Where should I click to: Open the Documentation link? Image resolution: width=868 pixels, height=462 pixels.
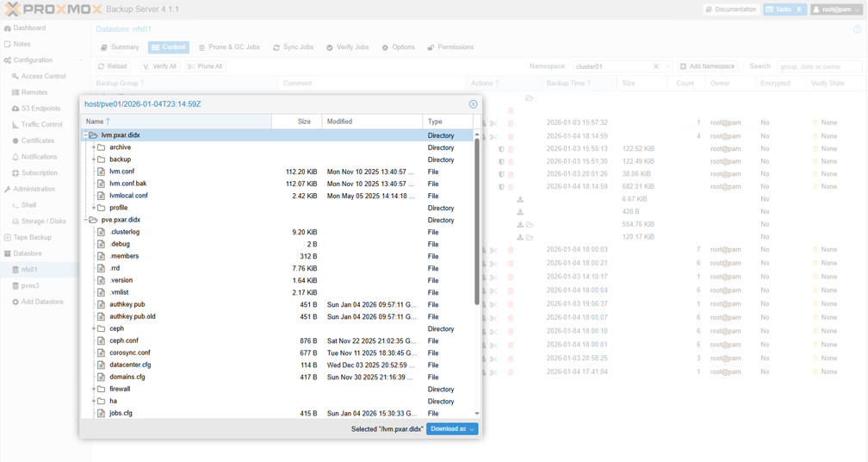point(731,9)
